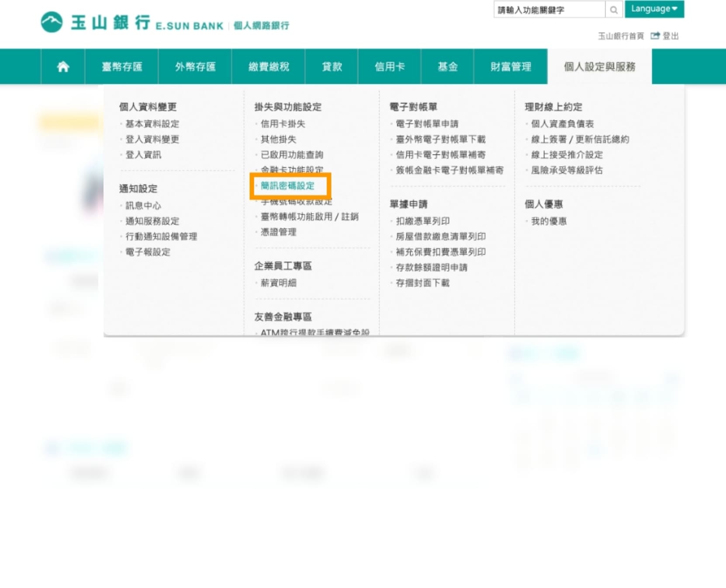Click the 單據申請 section heading
The width and height of the screenshot is (726, 588).
tap(408, 204)
